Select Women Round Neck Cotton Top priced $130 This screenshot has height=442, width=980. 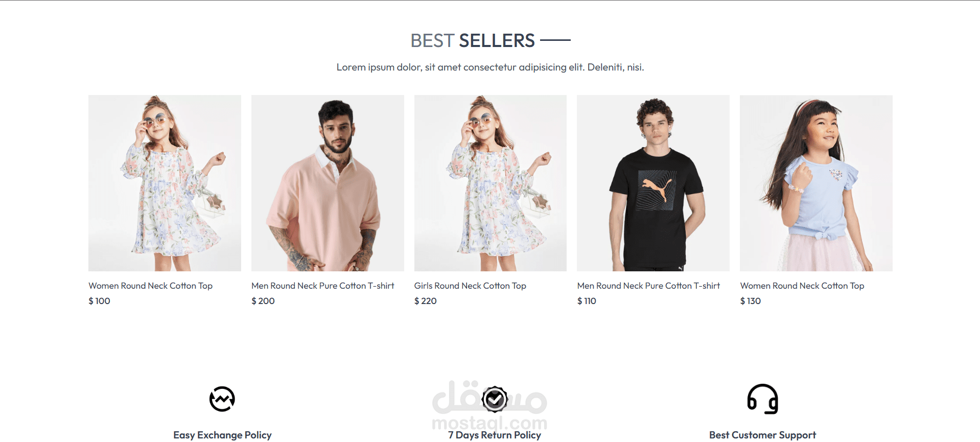802,286
